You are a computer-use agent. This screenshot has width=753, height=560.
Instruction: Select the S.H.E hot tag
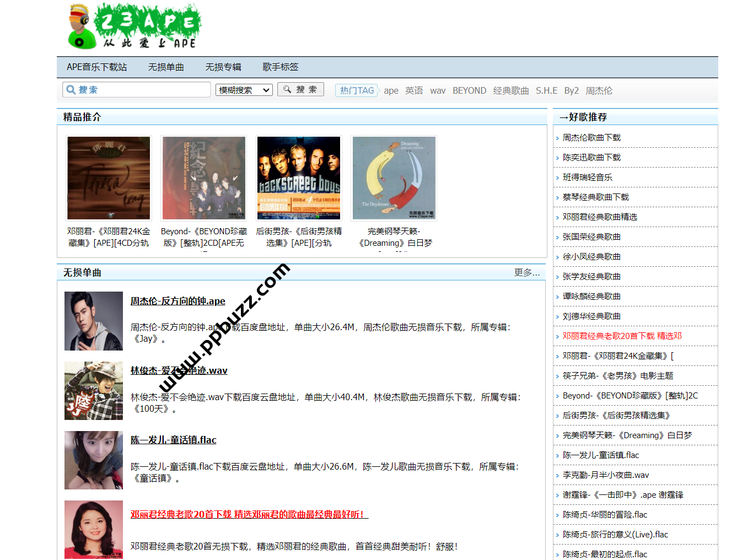coord(547,90)
